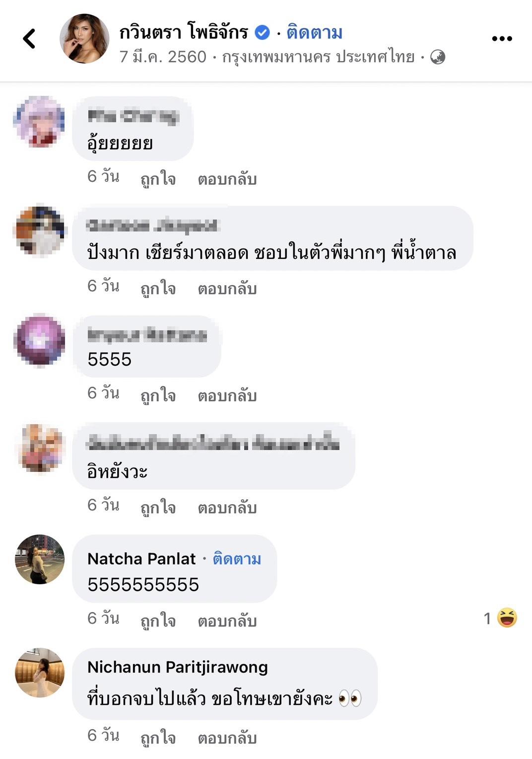The image size is (532, 759).
Task: Tap the back arrow icon
Action: (29, 39)
